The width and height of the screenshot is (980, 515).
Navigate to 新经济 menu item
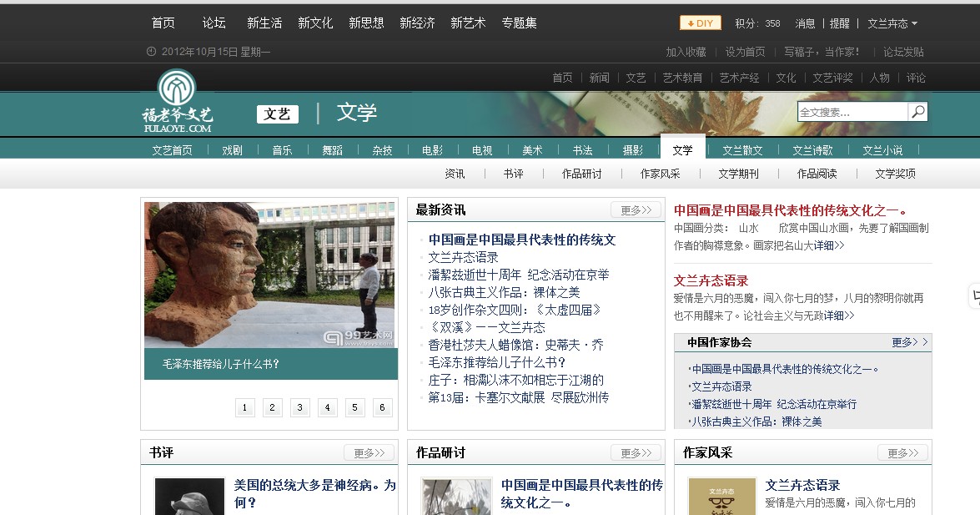coord(417,23)
